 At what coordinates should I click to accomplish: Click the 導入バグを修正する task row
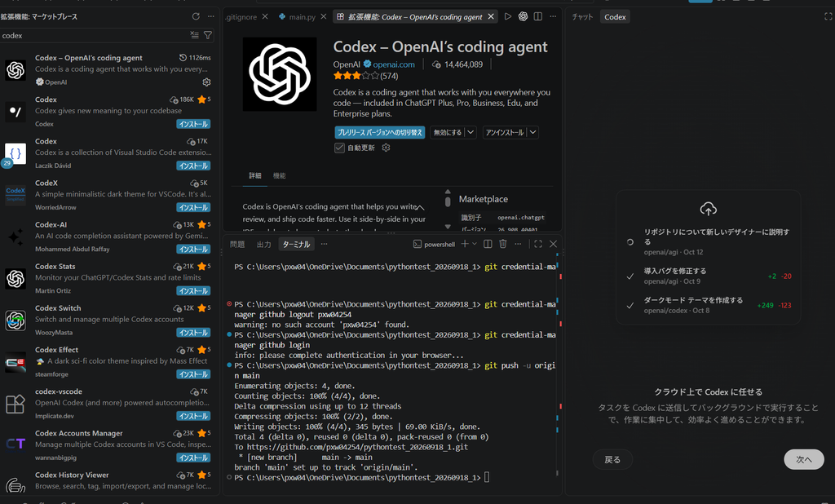tap(709, 276)
